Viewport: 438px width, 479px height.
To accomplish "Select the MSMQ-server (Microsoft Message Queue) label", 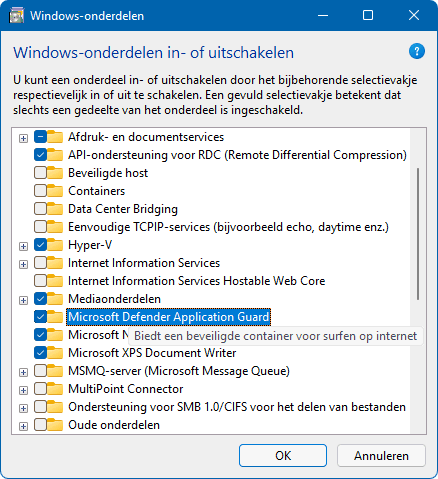I will pos(179,371).
